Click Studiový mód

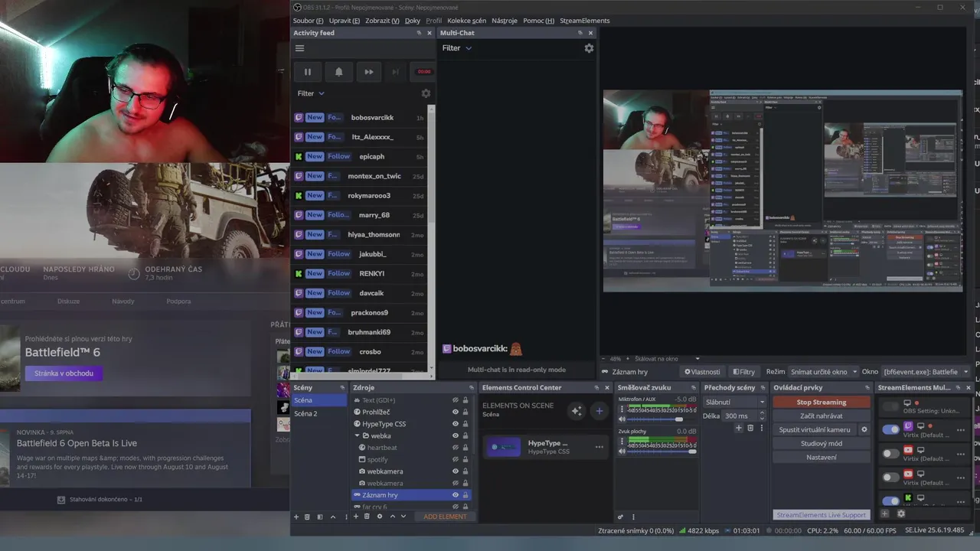point(822,444)
